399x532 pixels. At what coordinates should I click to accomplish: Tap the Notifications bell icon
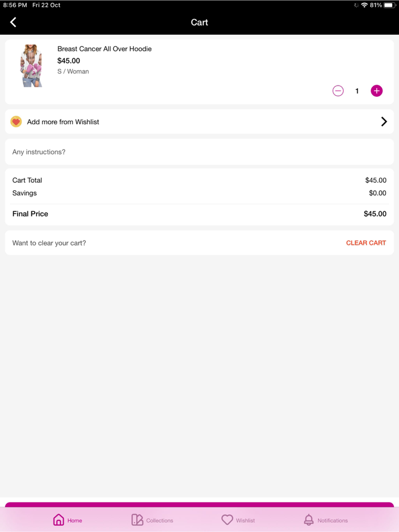(308, 520)
